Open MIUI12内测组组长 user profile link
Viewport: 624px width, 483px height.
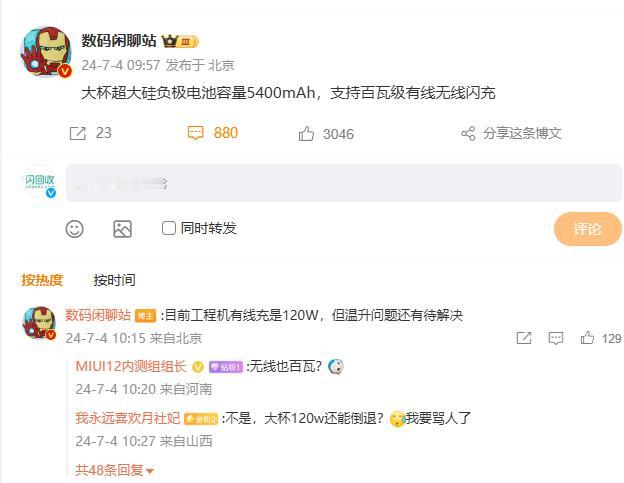click(x=131, y=366)
